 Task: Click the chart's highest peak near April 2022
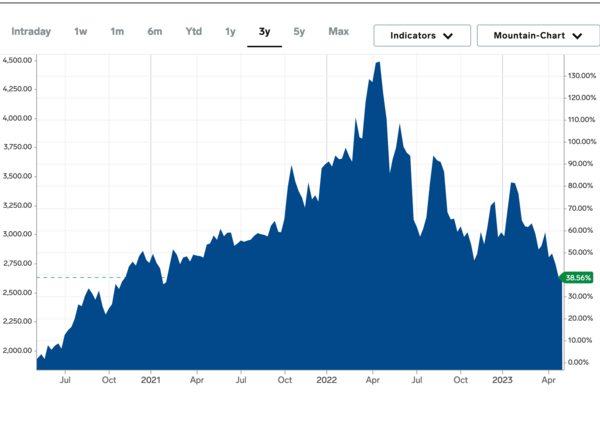pyautogui.click(x=377, y=63)
